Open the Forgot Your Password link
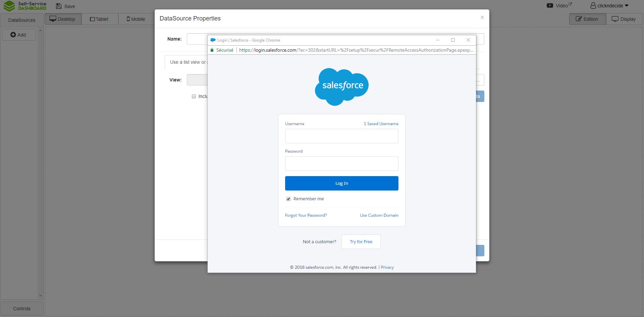This screenshot has width=644, height=317. click(x=306, y=215)
